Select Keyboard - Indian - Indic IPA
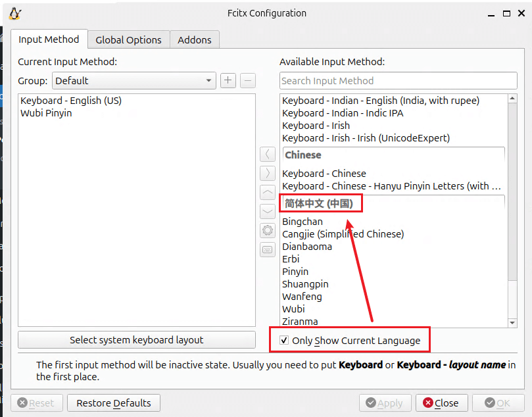Viewport: 532px width, 417px height. point(395,113)
